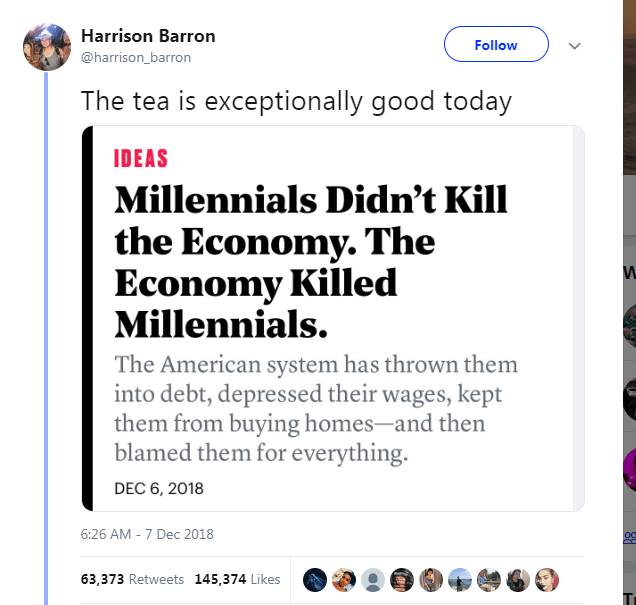The height and width of the screenshot is (605, 636).
Task: Open the article image in the tweet
Action: tap(332, 318)
